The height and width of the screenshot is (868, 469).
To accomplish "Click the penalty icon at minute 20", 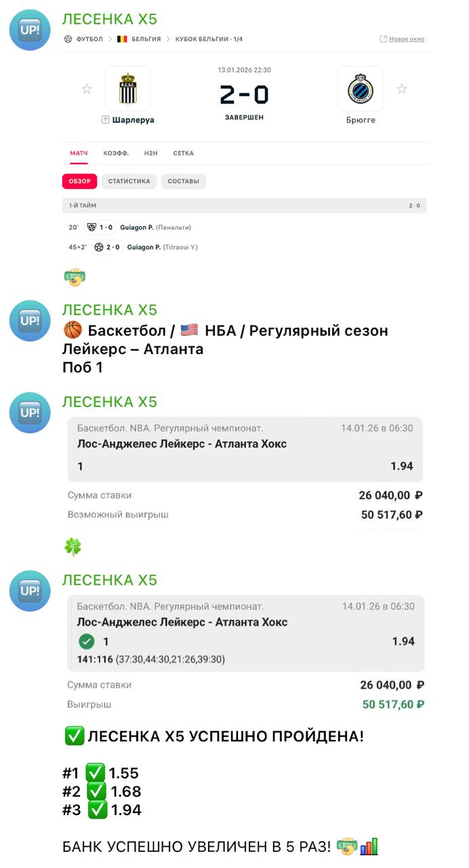I will pos(91,228).
